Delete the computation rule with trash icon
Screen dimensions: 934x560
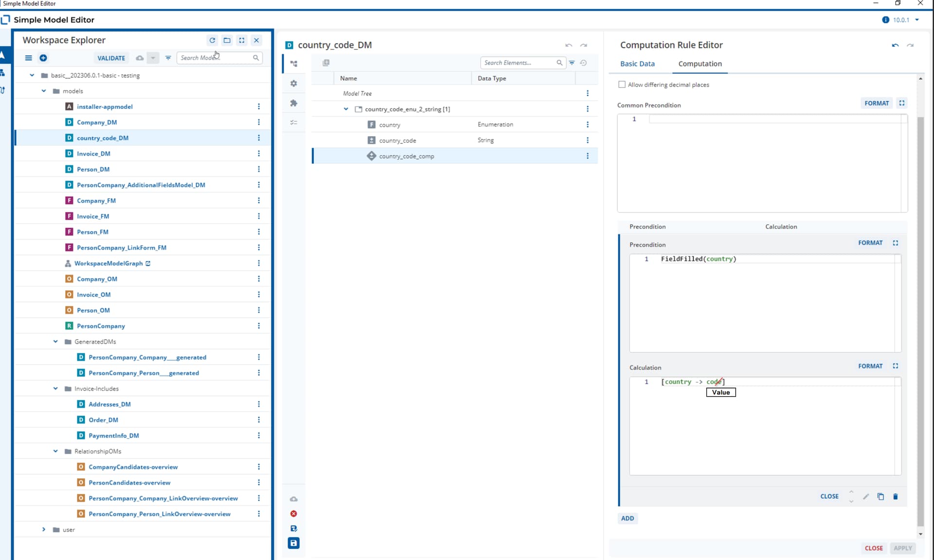[896, 496]
